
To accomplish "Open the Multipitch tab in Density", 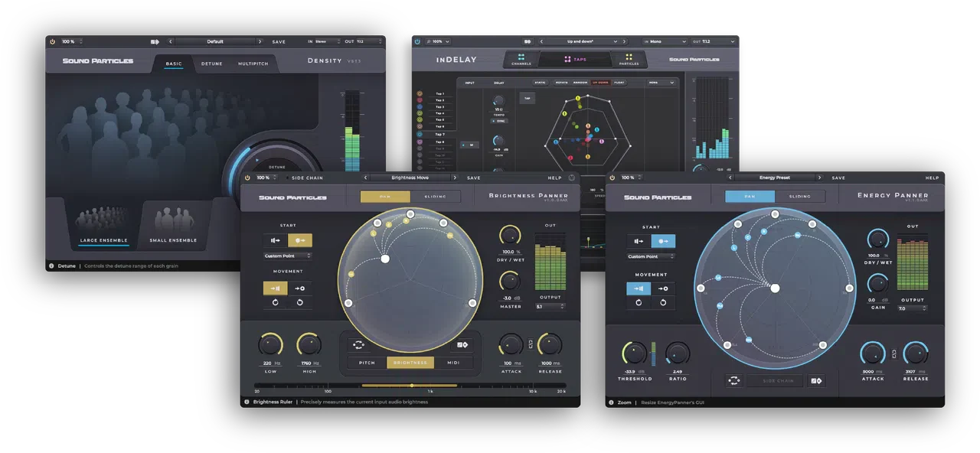I will click(253, 64).
